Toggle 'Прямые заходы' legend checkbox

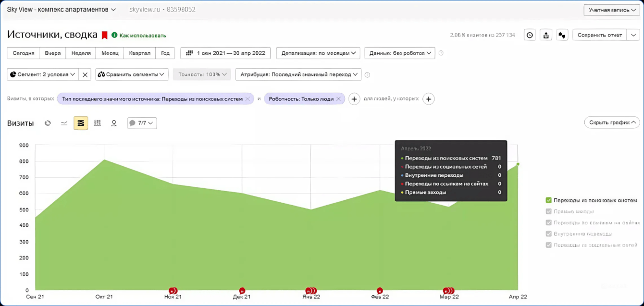pyautogui.click(x=548, y=211)
